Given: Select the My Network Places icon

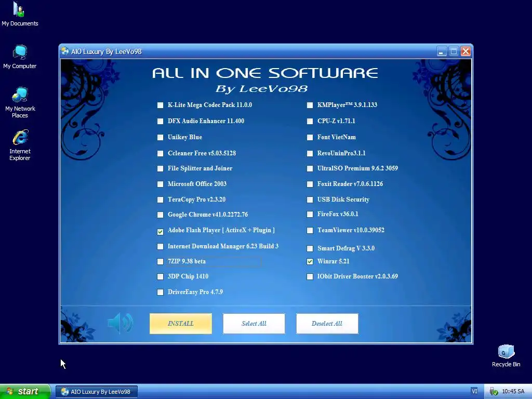Looking at the screenshot, I should click(x=20, y=102).
